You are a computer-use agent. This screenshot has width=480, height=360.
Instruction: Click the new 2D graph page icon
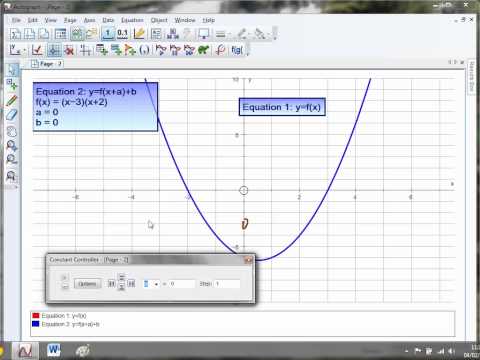click(x=30, y=34)
